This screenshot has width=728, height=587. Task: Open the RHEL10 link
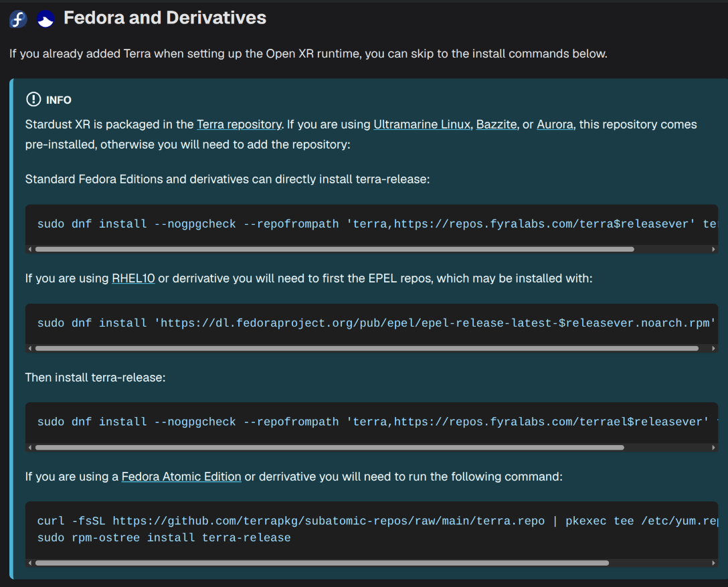coord(133,278)
